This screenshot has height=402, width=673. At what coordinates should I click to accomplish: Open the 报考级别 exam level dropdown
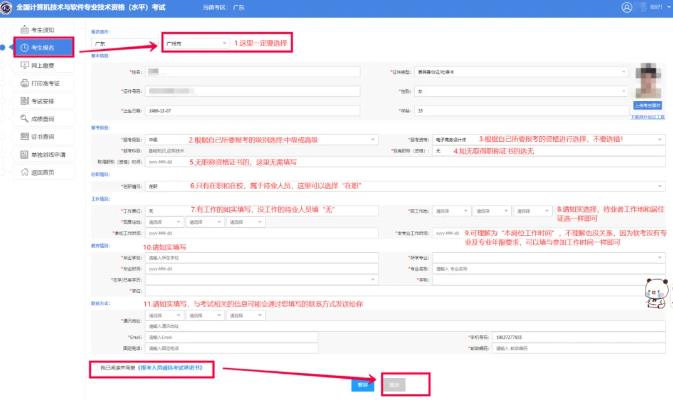point(262,139)
